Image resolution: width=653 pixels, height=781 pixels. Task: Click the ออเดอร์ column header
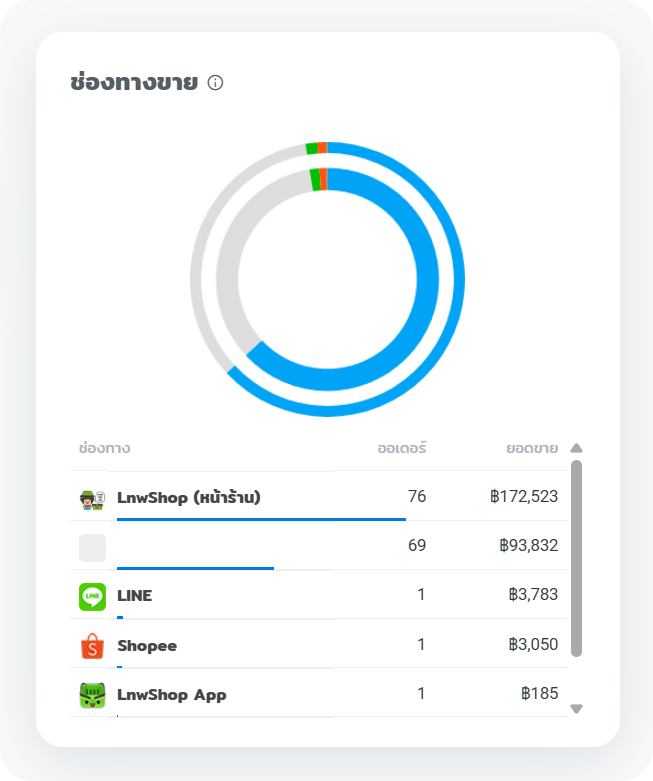coord(402,448)
